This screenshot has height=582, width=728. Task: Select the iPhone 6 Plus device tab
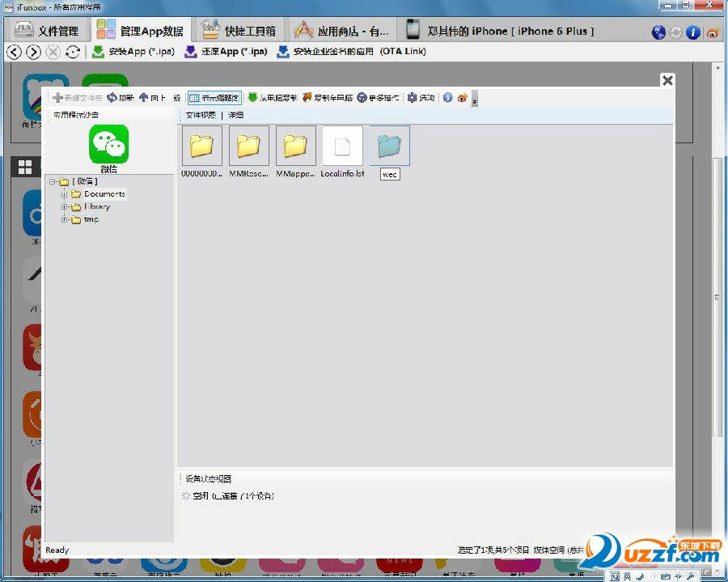tap(500, 31)
